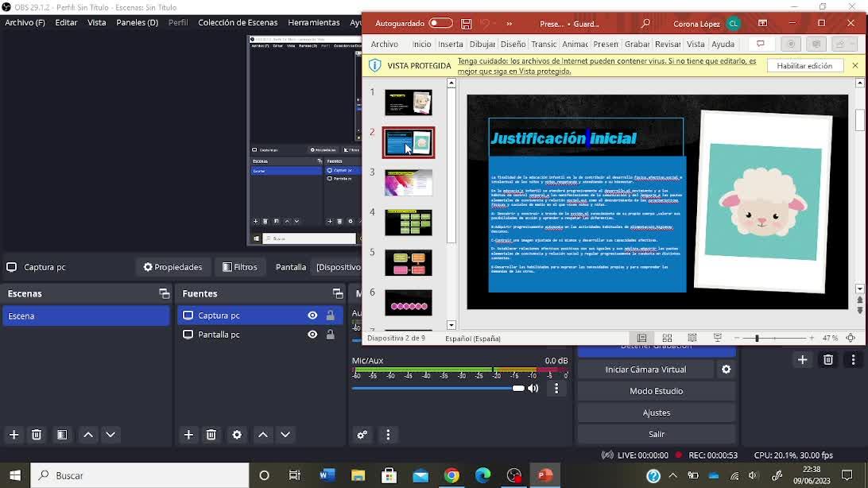The width and height of the screenshot is (868, 488).
Task: Open the Colección de Escenas menu
Action: 238,22
